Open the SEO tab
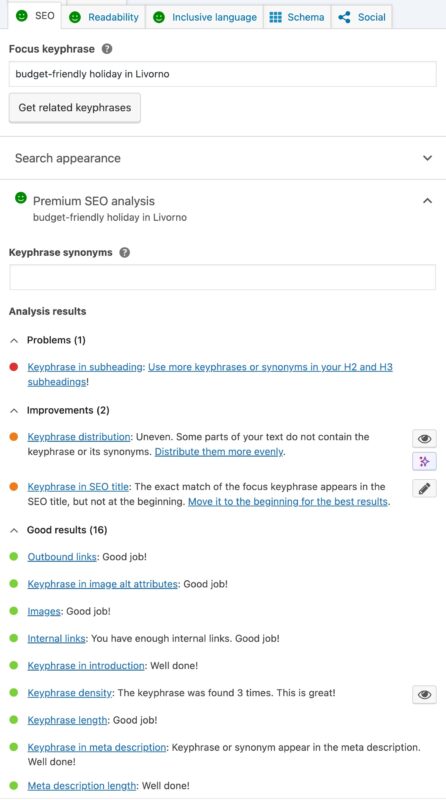Image resolution: width=446 pixels, height=800 pixels. pos(35,16)
